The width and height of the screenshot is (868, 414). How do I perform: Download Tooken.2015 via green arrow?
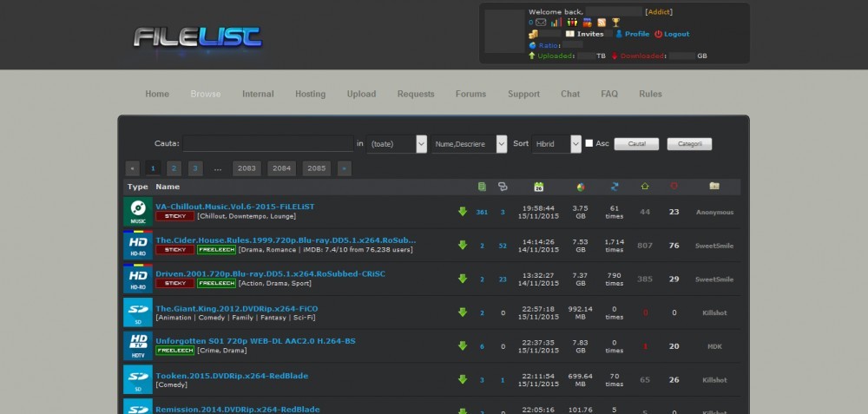tap(463, 379)
